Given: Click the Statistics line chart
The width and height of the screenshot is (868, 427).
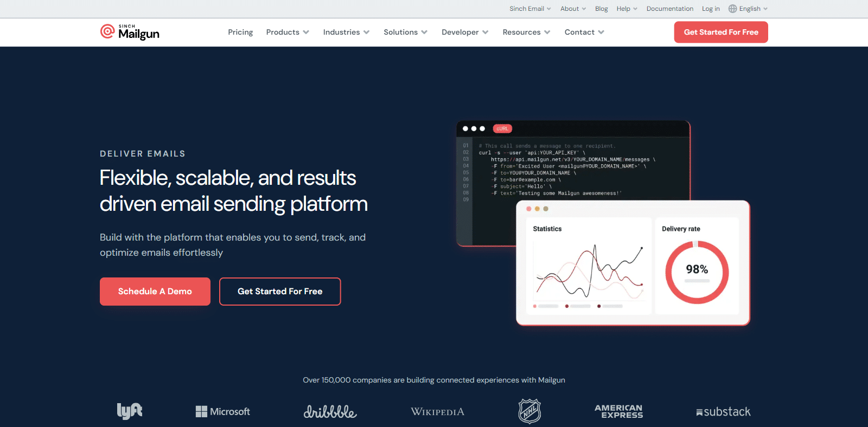Looking at the screenshot, I should tap(590, 271).
